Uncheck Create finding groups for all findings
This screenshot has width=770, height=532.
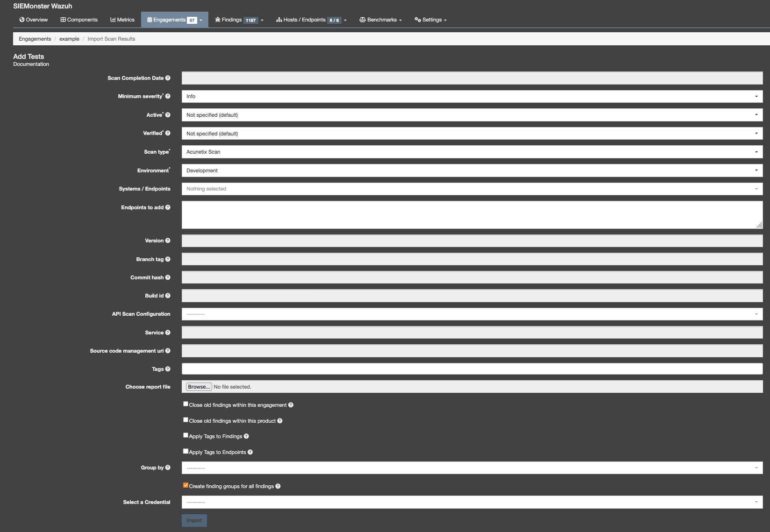click(x=185, y=485)
